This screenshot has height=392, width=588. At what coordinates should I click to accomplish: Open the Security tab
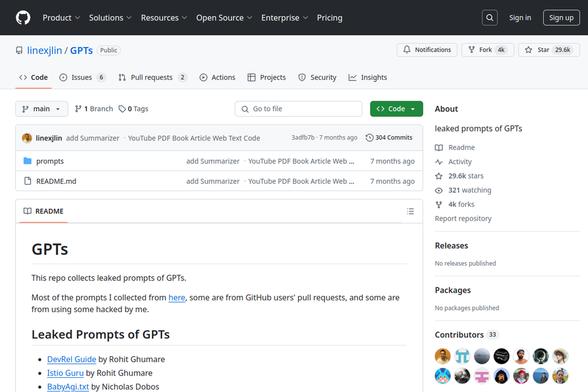point(318,77)
